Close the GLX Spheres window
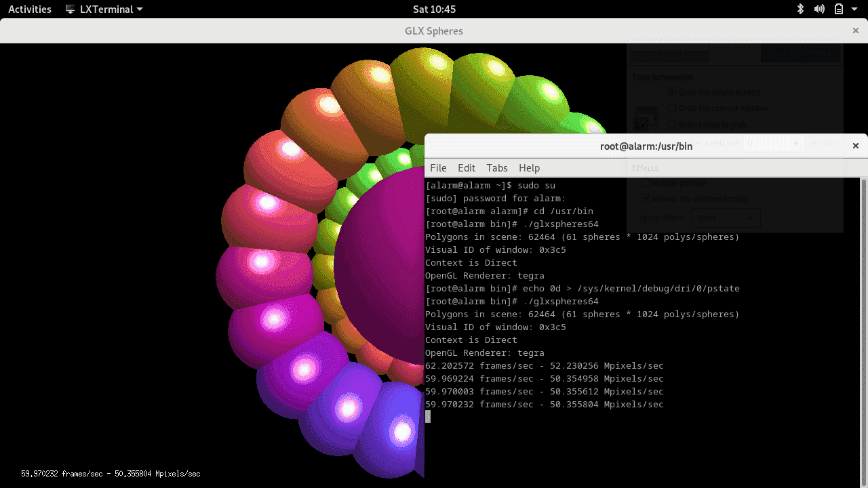 [855, 30]
